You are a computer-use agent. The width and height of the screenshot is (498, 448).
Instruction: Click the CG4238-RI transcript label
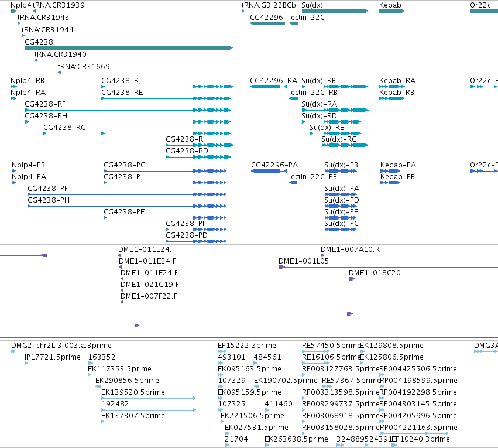click(x=185, y=139)
